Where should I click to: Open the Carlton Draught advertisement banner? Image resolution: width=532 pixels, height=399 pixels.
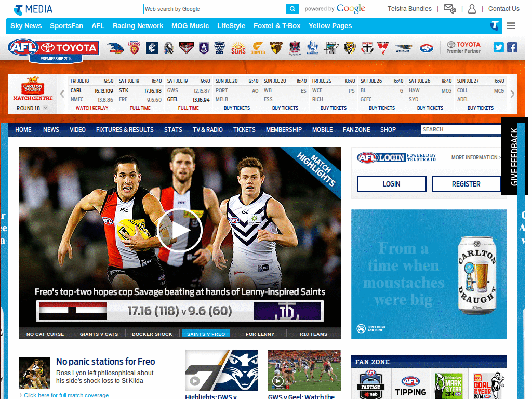[429, 274]
